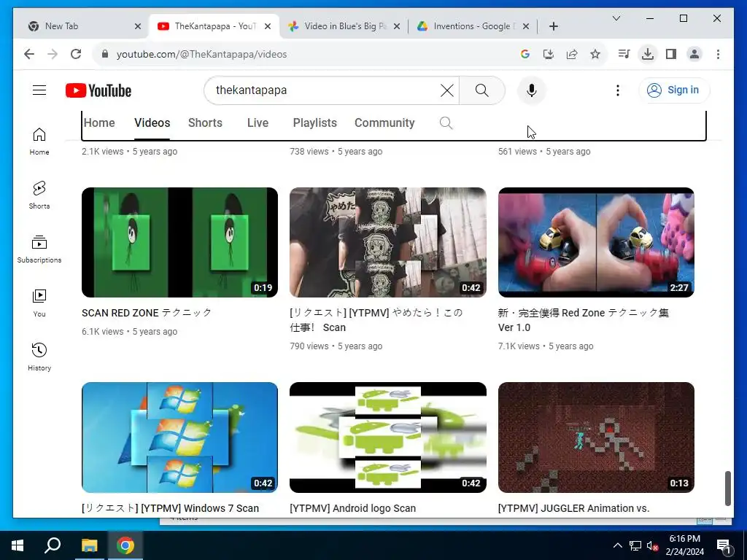Click the Sign in button
747x560 pixels.
673,90
